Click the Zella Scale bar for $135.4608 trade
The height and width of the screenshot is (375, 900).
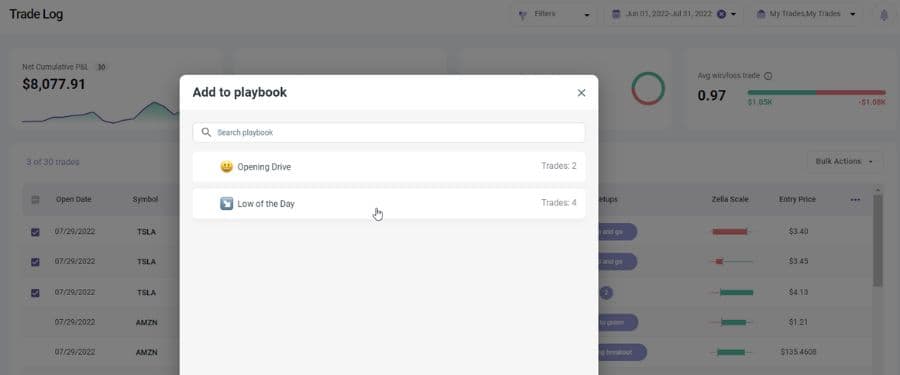[x=731, y=352]
